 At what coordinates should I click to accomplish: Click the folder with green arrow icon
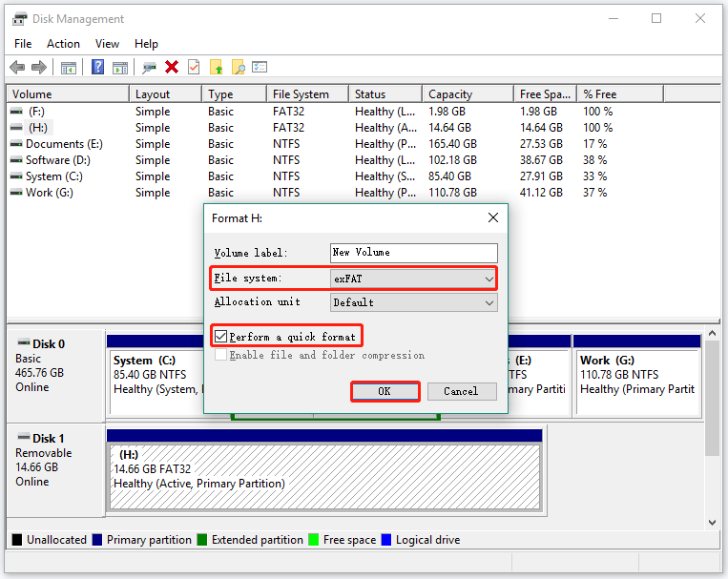pos(217,68)
